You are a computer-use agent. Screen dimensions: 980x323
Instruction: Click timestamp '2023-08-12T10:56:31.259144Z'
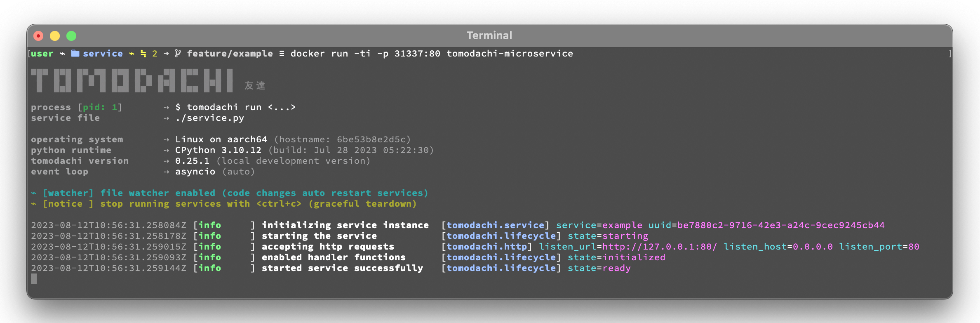tap(108, 268)
